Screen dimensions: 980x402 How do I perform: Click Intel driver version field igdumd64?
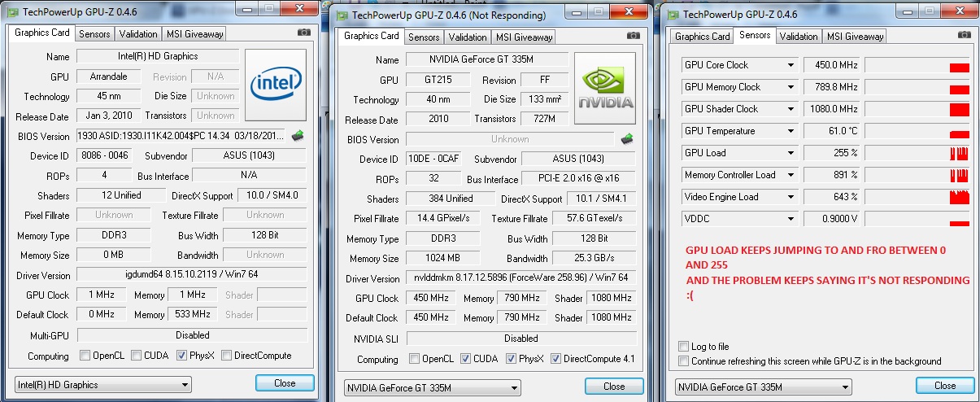(x=192, y=276)
